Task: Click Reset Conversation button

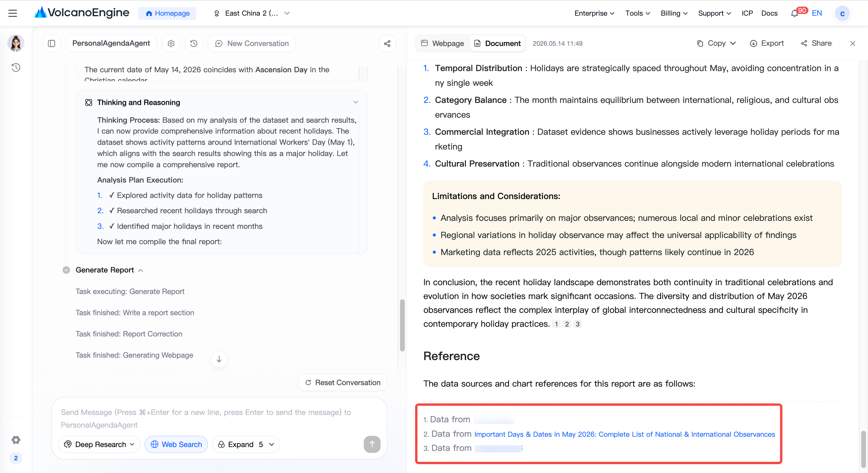Action: 343,382
